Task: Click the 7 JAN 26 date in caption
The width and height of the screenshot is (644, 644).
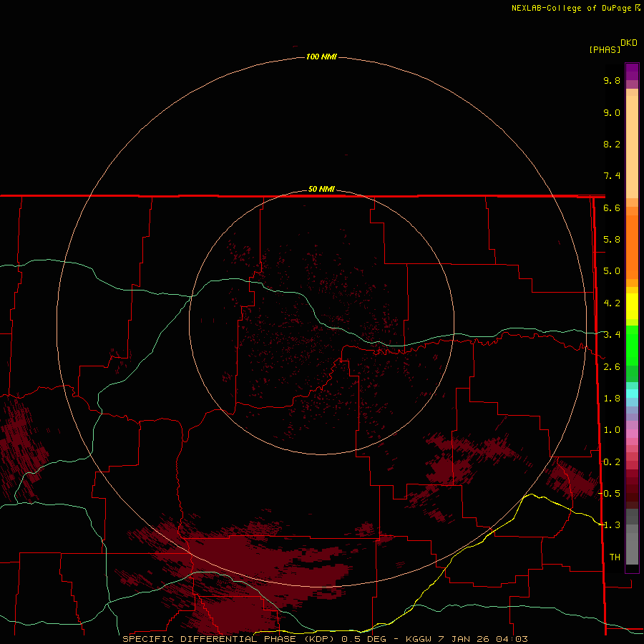Action: 463,639
